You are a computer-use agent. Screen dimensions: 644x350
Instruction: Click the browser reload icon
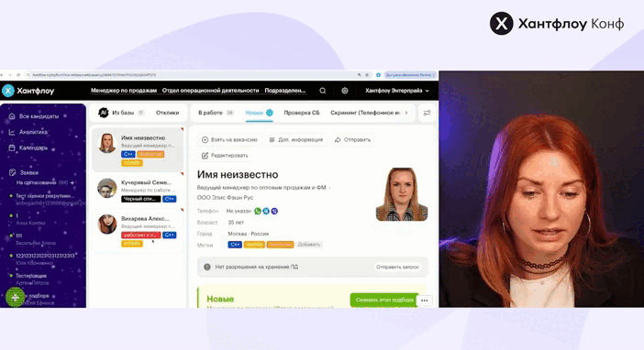pyautogui.click(x=18, y=75)
